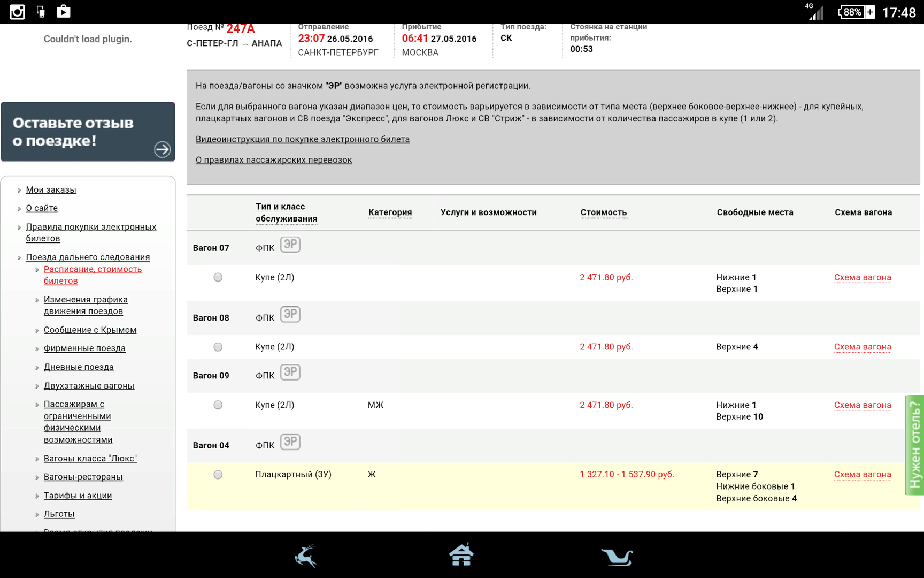The height and width of the screenshot is (578, 924).
Task: Choose the Плацкартный Вагон 04 radio button
Action: point(218,475)
